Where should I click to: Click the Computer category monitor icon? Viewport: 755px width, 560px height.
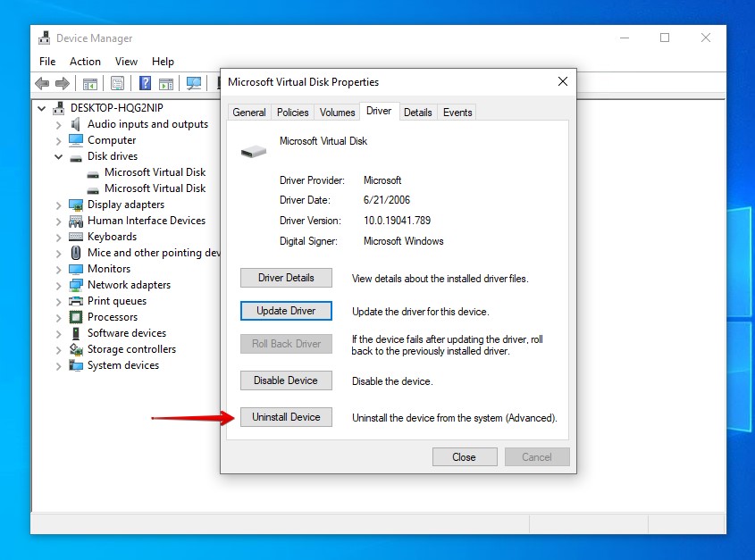coord(76,140)
